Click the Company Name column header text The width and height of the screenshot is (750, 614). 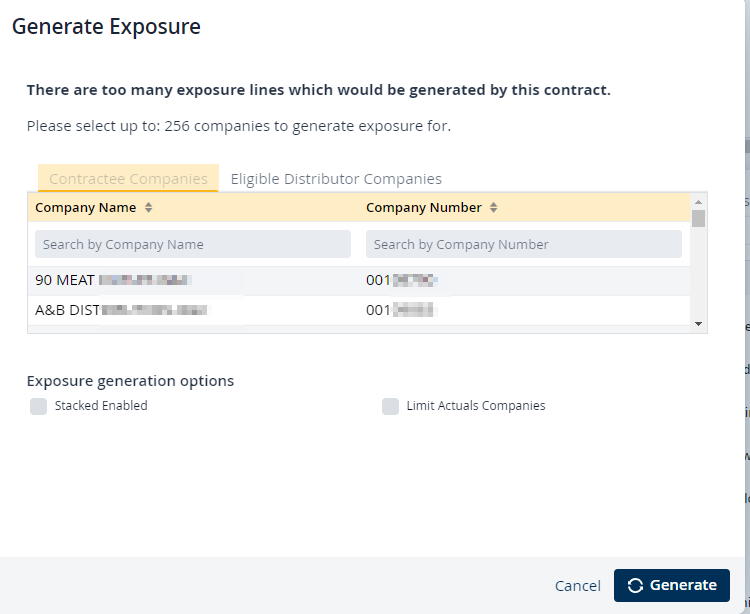[x=85, y=208]
